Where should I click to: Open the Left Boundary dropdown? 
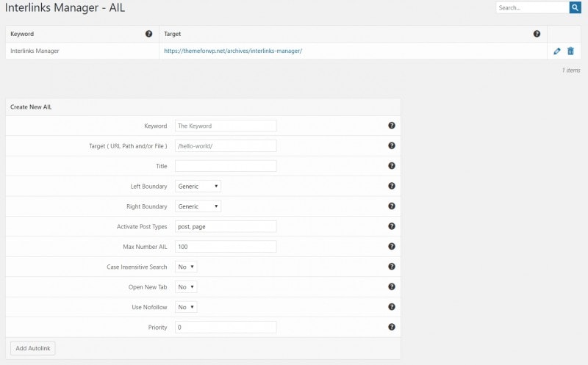198,187
